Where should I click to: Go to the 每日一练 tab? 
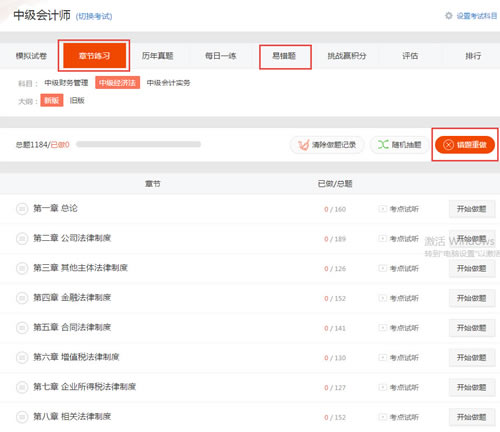pos(220,56)
